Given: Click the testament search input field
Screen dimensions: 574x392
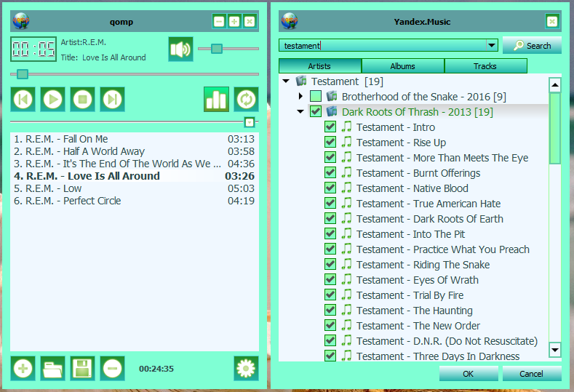Looking at the screenshot, I should [383, 45].
